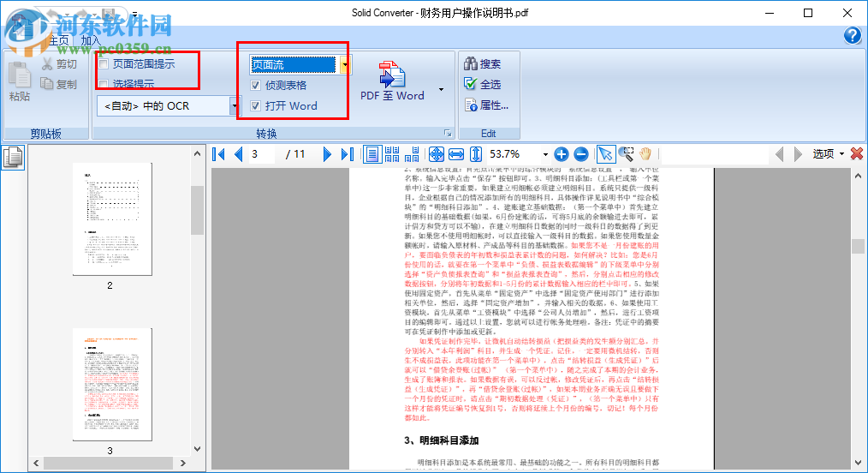
Task: Click the page number input field
Action: click(x=261, y=154)
